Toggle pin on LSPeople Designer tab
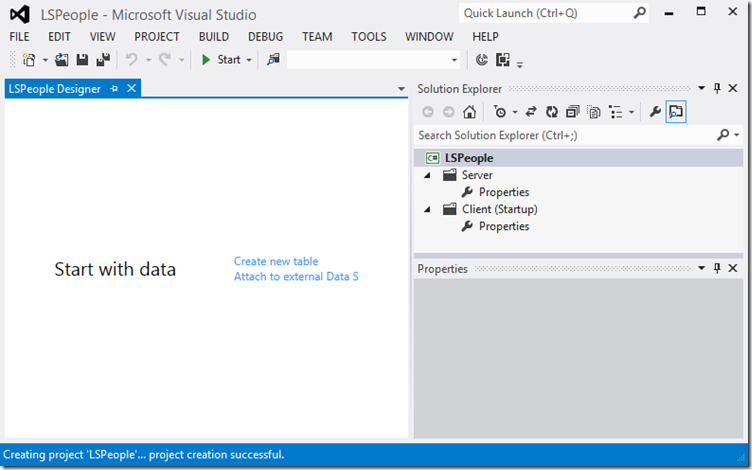 114,89
